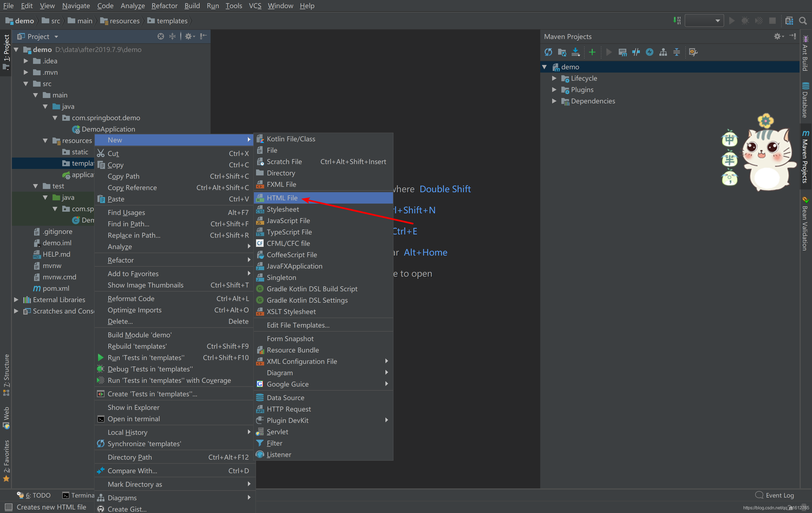812x513 pixels.
Task: Click Download Sources icon in Maven toolbar
Action: tap(576, 52)
